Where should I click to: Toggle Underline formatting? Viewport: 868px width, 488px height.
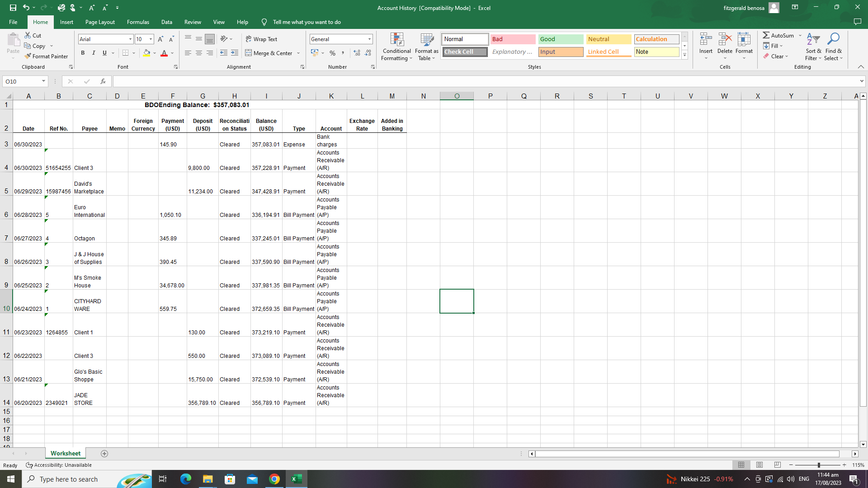(104, 53)
